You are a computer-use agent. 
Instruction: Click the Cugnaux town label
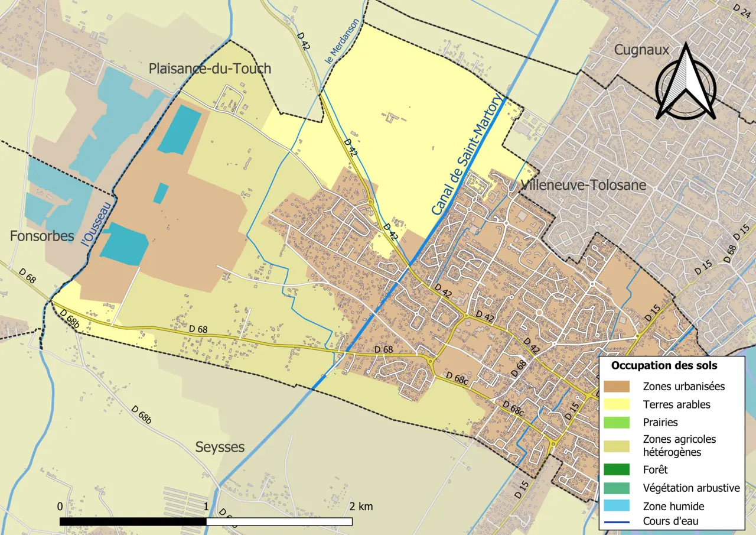point(641,50)
